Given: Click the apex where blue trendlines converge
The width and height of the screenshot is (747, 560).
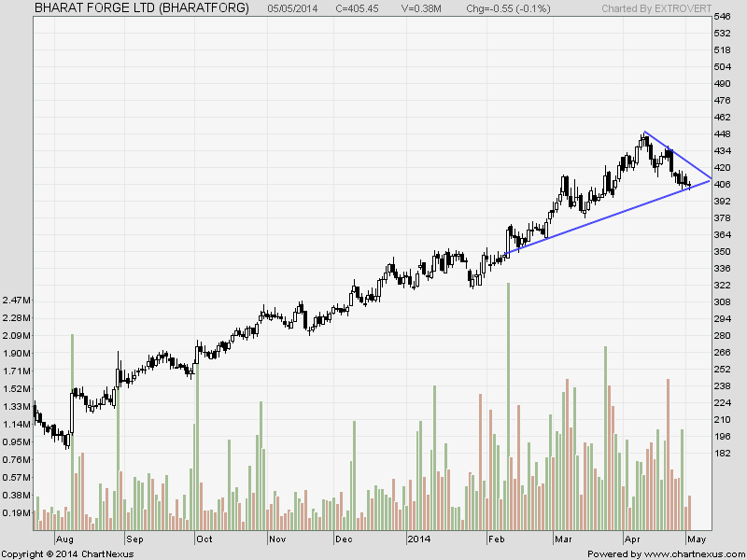Looking at the screenshot, I should pos(712,177).
